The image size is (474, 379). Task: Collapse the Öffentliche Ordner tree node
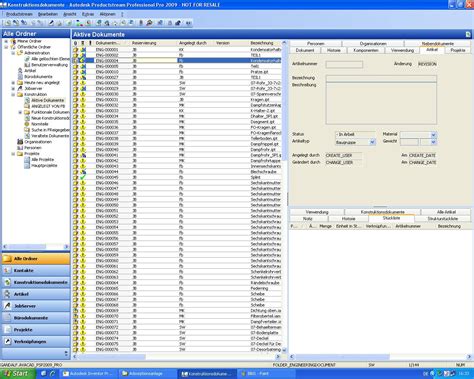6,47
